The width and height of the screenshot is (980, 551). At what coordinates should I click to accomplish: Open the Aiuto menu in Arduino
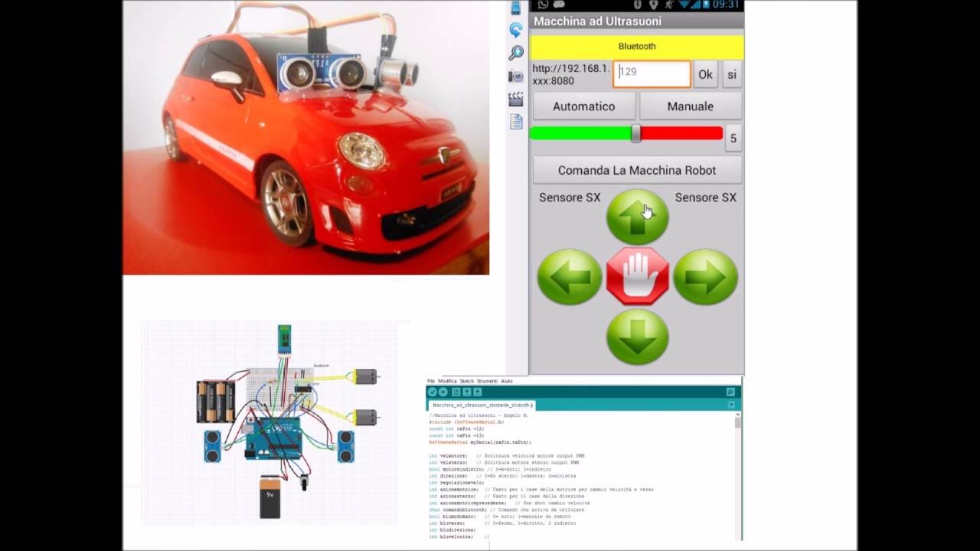507,381
